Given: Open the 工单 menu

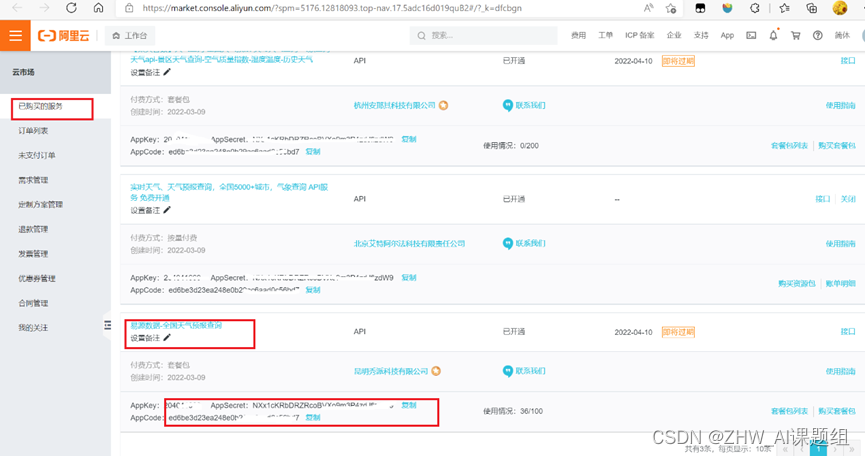Looking at the screenshot, I should click(605, 35).
